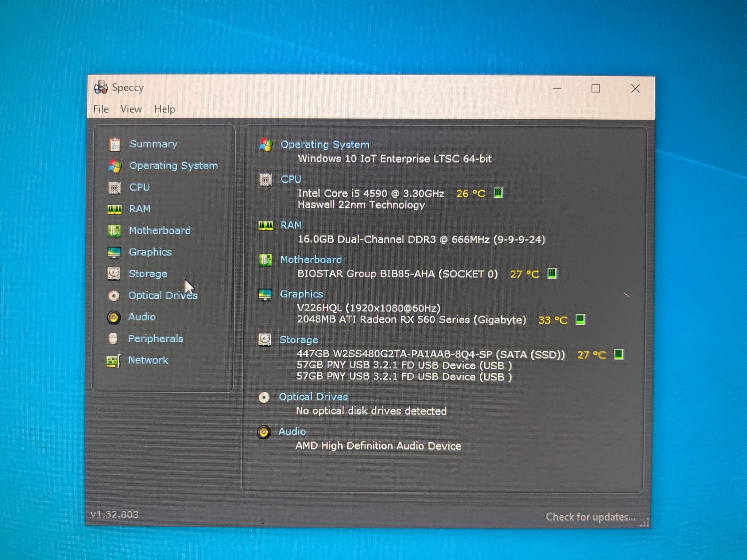The width and height of the screenshot is (747, 560).
Task: Click the Windows flag icon in summary panel
Action: (266, 145)
